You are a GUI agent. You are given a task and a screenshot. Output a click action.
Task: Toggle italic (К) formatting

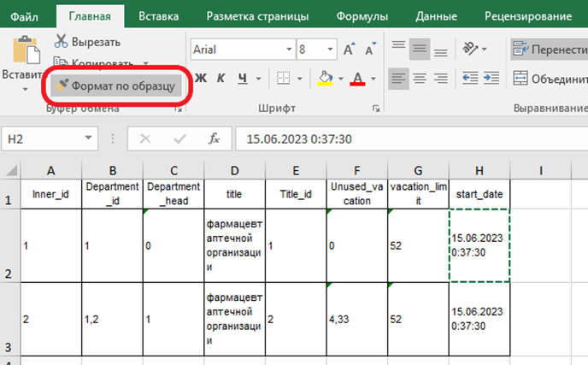[x=222, y=79]
